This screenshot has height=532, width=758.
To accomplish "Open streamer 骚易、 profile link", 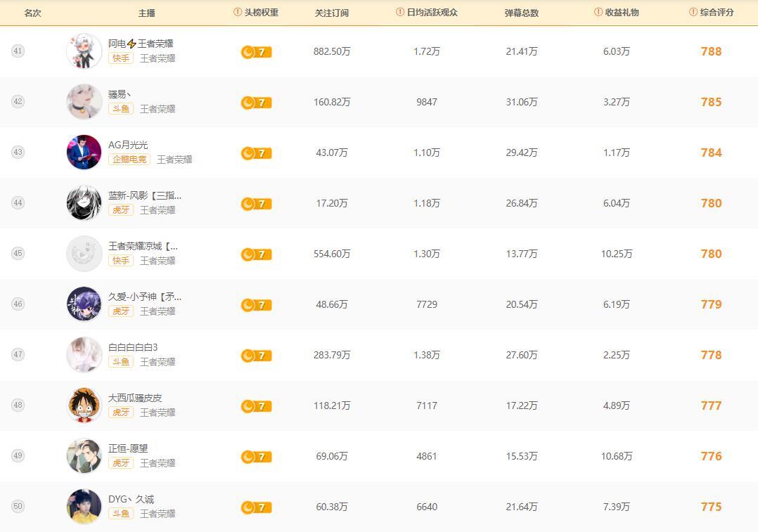I will click(120, 94).
